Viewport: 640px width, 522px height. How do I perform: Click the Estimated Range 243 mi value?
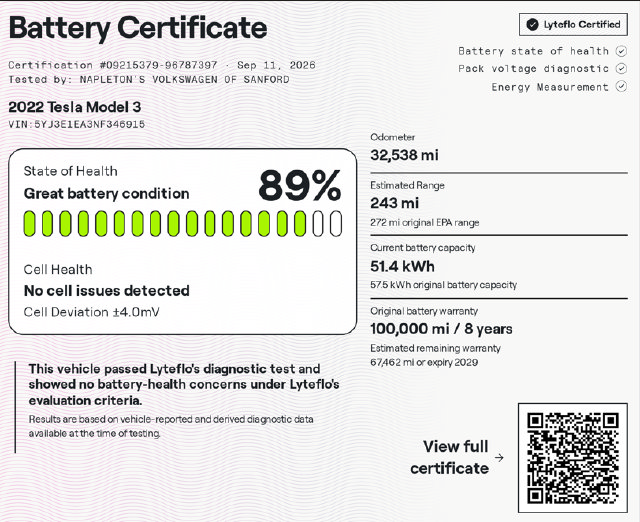click(395, 203)
